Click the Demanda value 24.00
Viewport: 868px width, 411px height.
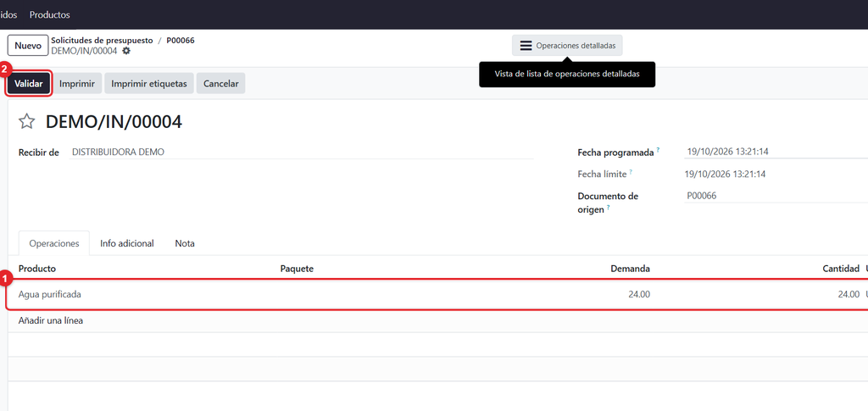coord(639,295)
